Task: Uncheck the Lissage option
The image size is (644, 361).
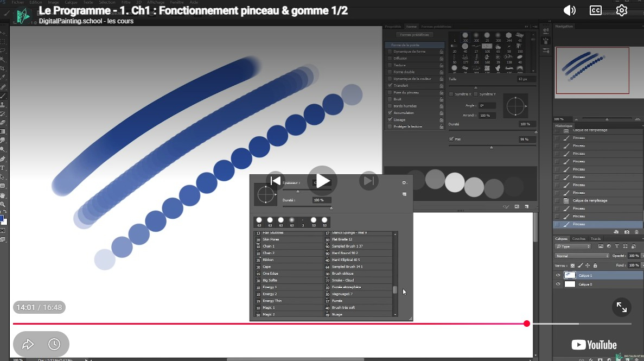Action: (x=390, y=119)
